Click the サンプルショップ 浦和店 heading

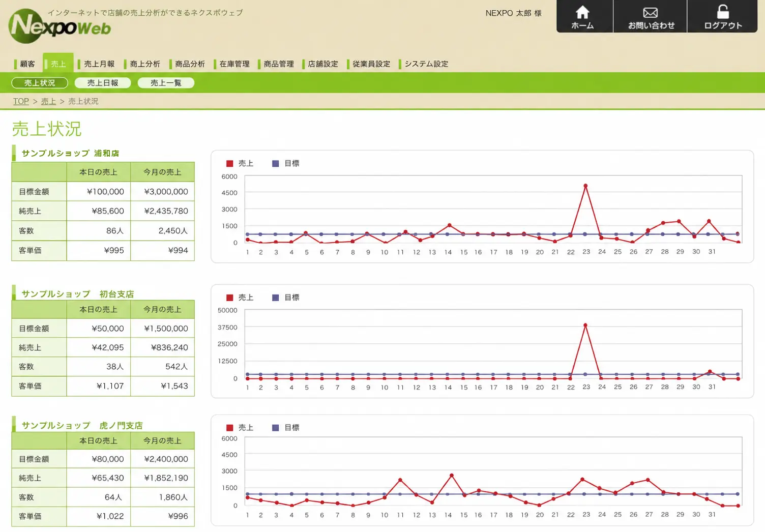(x=70, y=153)
